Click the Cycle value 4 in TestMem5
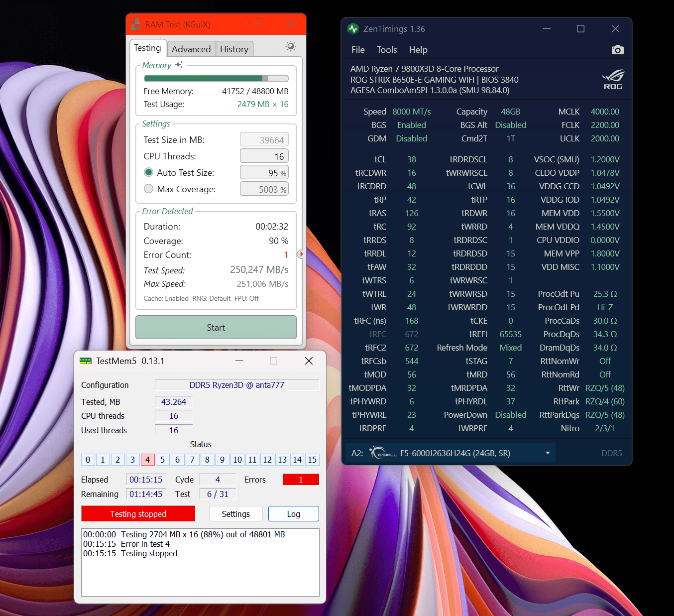This screenshot has width=674, height=616. 218,480
